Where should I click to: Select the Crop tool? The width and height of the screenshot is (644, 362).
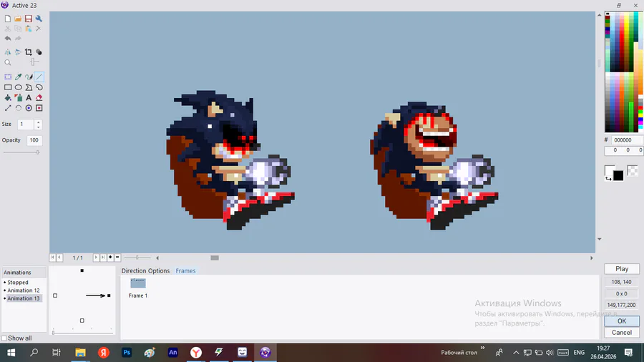pos(29,52)
